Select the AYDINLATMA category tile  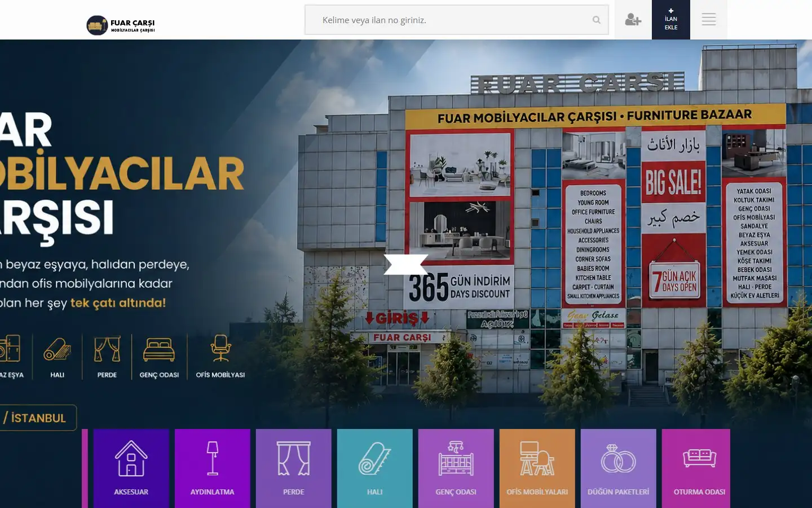tap(213, 468)
